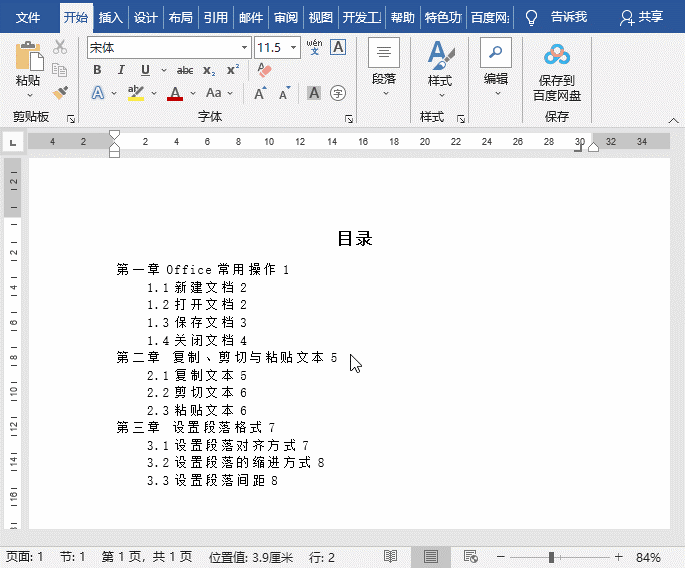Toggle Bold formatting
The height and width of the screenshot is (568, 685).
97,70
